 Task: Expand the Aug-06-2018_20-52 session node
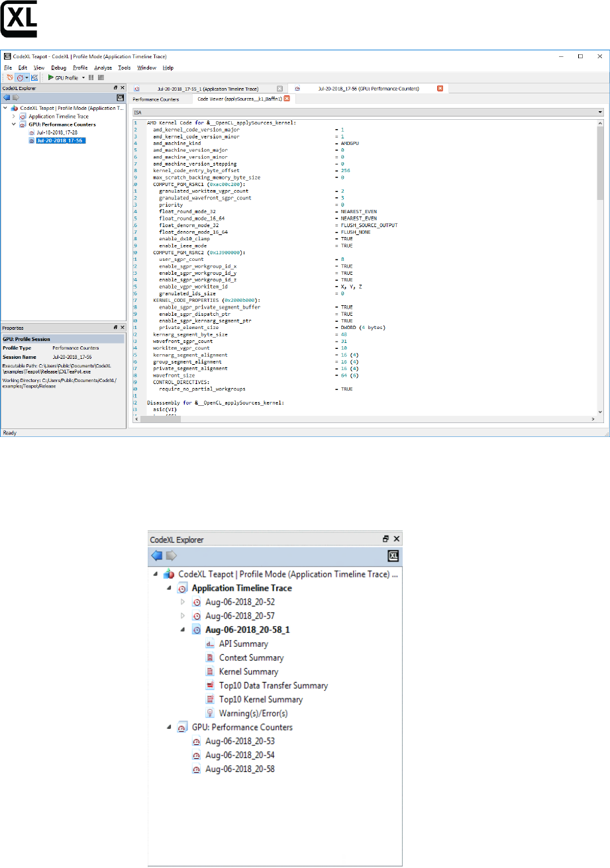click(183, 602)
